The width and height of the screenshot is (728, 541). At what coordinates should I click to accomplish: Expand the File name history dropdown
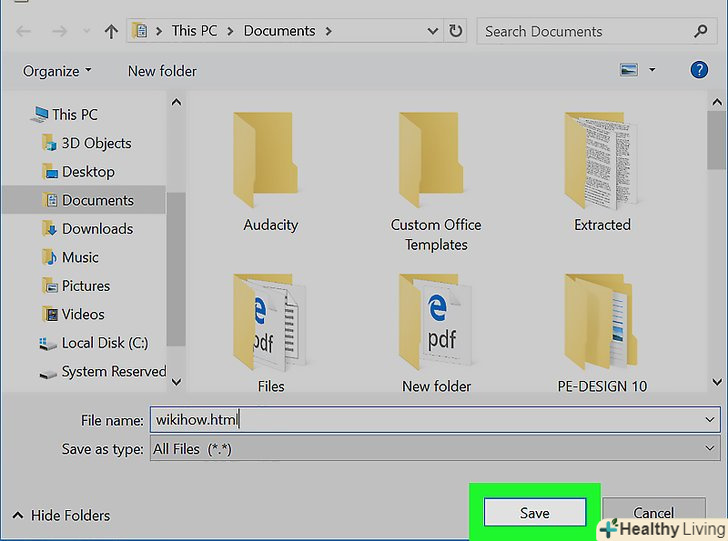pyautogui.click(x=709, y=420)
